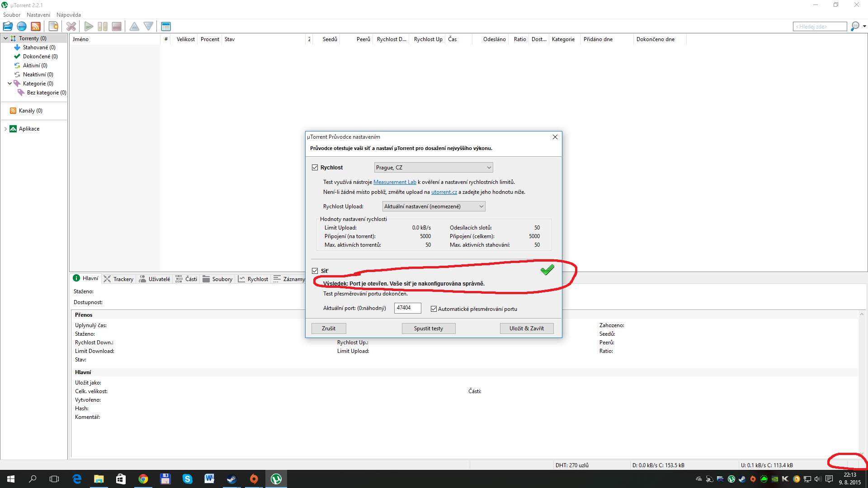Open Windows Start menu
868x488 pixels.
click(11, 479)
